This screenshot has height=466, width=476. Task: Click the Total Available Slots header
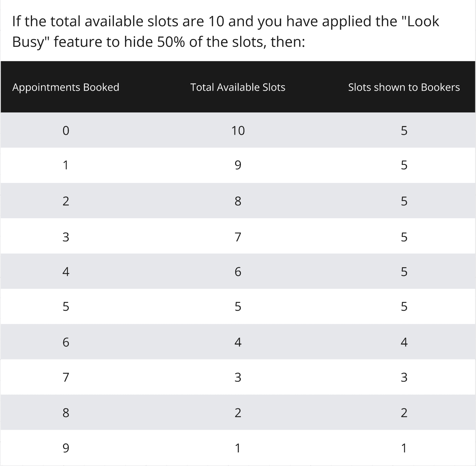(x=238, y=87)
